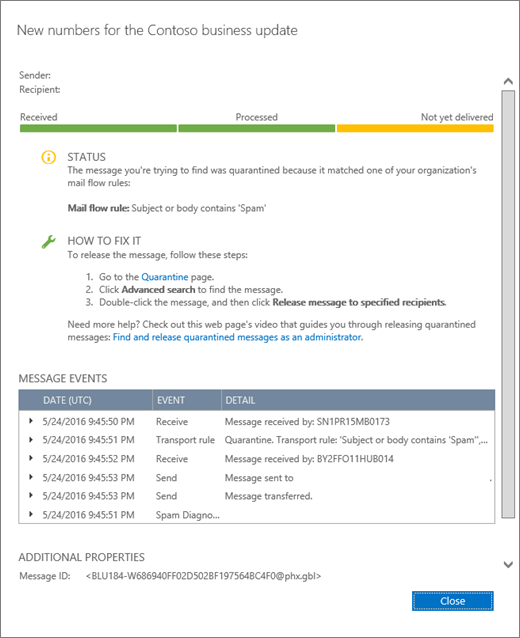The width and height of the screenshot is (520, 638).
Task: Click scrollbar up arrow chevron
Action: tap(508, 81)
